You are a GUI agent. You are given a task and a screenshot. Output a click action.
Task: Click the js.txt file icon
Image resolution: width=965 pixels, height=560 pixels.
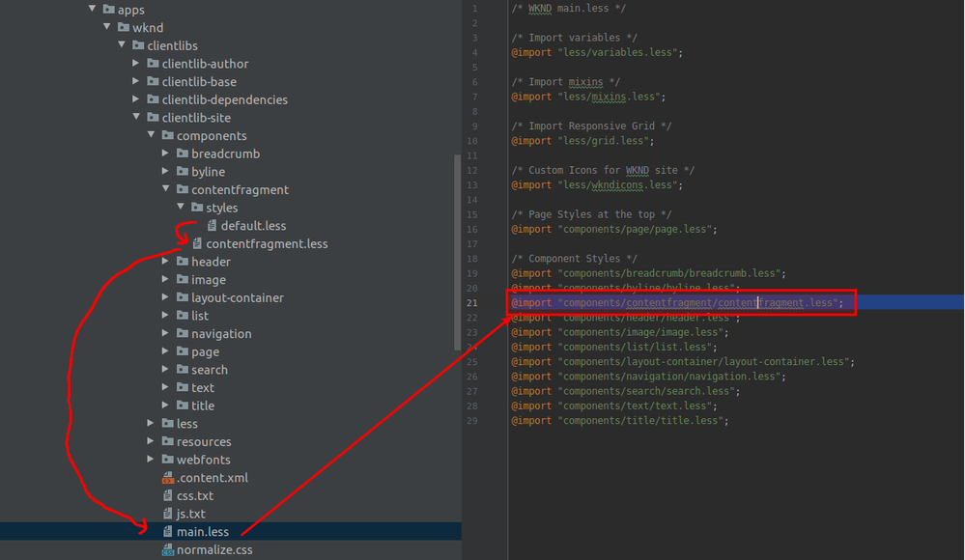(x=167, y=514)
